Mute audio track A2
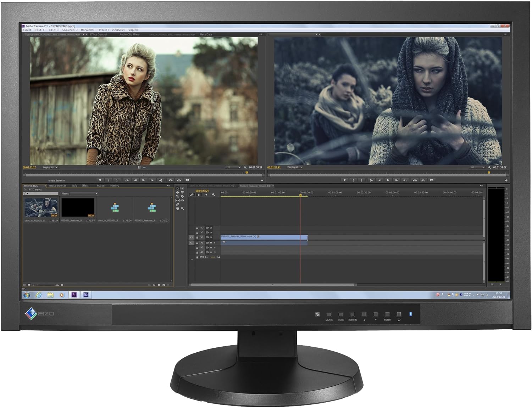Viewport: 532px width, 408px height. click(211, 248)
